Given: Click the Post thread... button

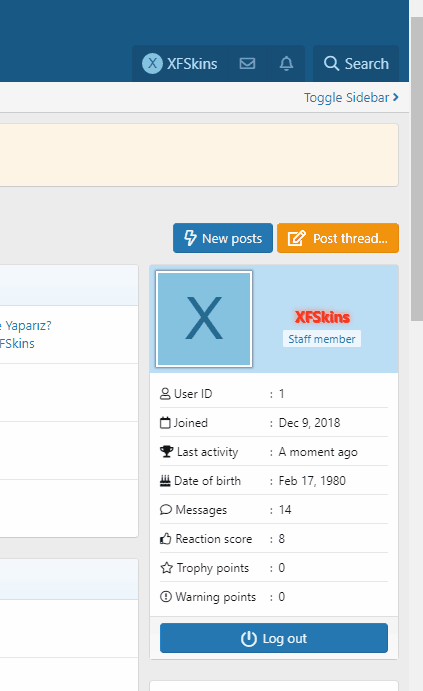Looking at the screenshot, I should pos(338,238).
